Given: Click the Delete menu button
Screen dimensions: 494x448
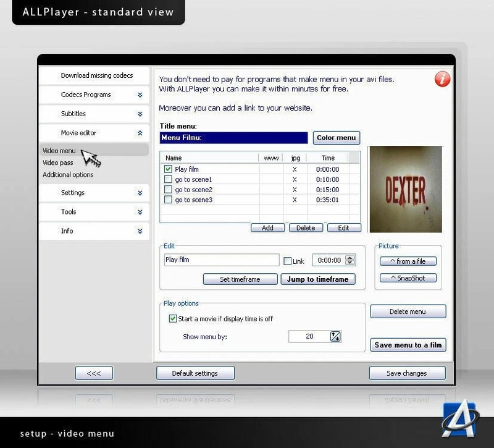Looking at the screenshot, I should 408,311.
